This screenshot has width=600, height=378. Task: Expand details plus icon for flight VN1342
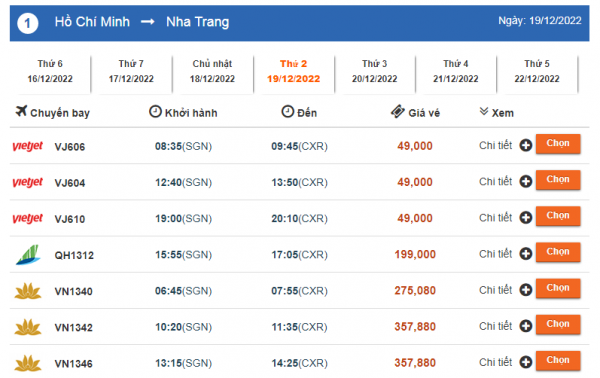point(526,326)
